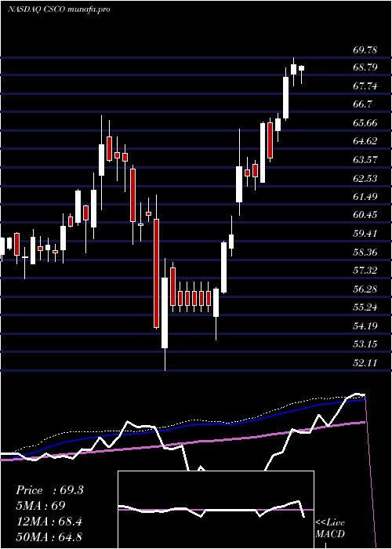Screen dimensions: 392x549
Task: Click the Price : 69.3 readout
Action: (49, 490)
